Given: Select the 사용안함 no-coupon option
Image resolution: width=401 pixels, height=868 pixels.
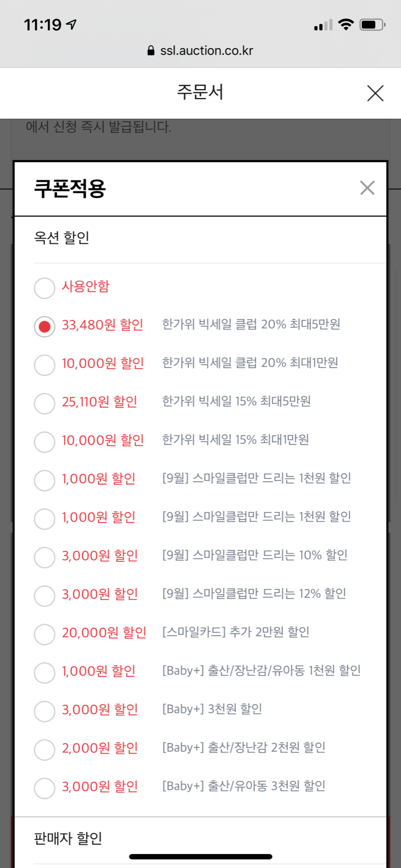Looking at the screenshot, I should (x=45, y=288).
